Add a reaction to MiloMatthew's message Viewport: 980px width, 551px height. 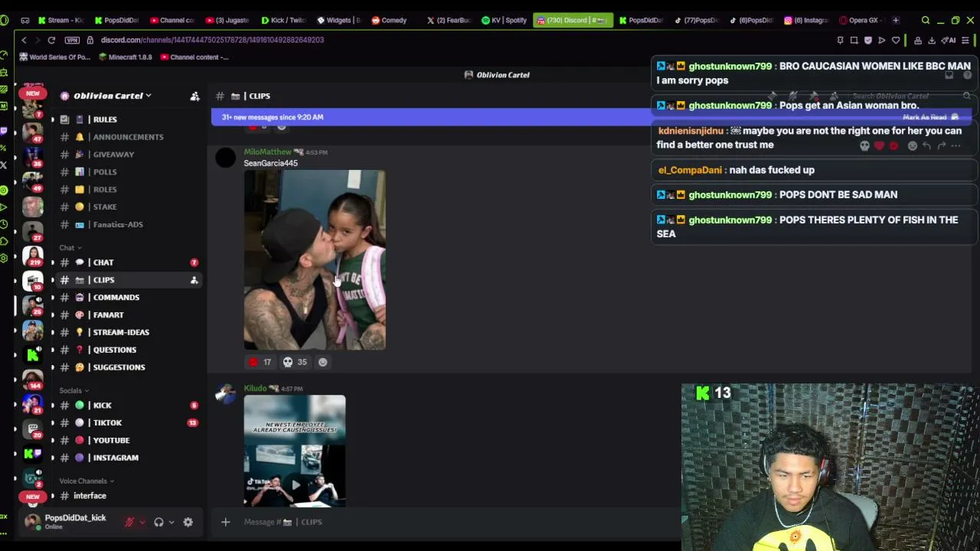(322, 363)
